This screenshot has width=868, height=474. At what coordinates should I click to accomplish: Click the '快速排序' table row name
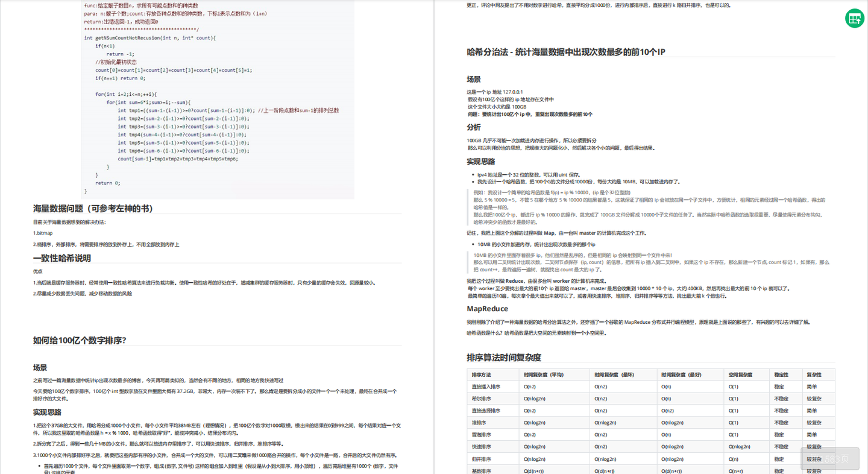[482, 447]
